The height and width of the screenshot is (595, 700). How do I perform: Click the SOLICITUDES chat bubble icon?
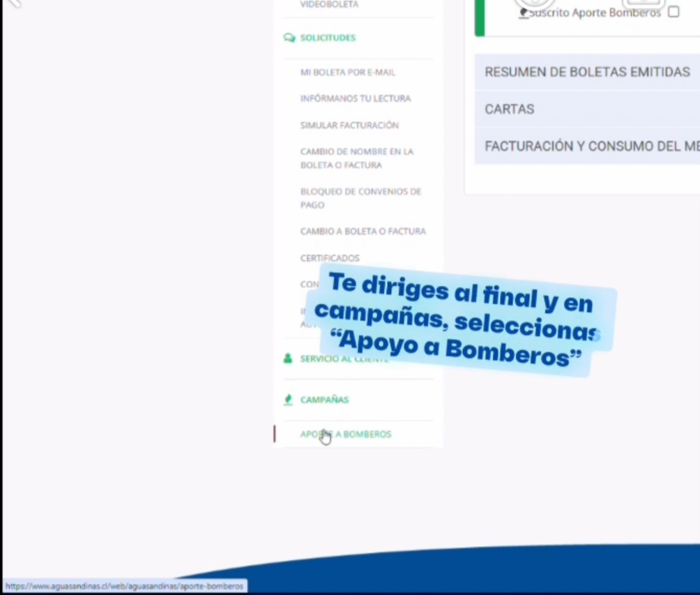coord(289,38)
